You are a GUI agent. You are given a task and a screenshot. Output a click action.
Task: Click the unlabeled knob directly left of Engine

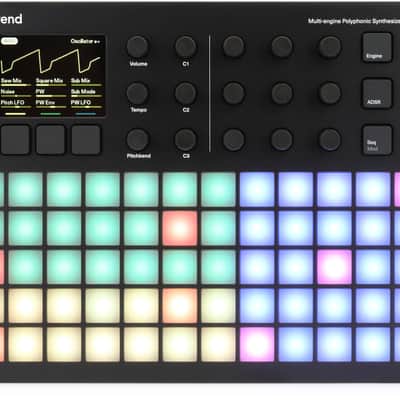pos(330,47)
